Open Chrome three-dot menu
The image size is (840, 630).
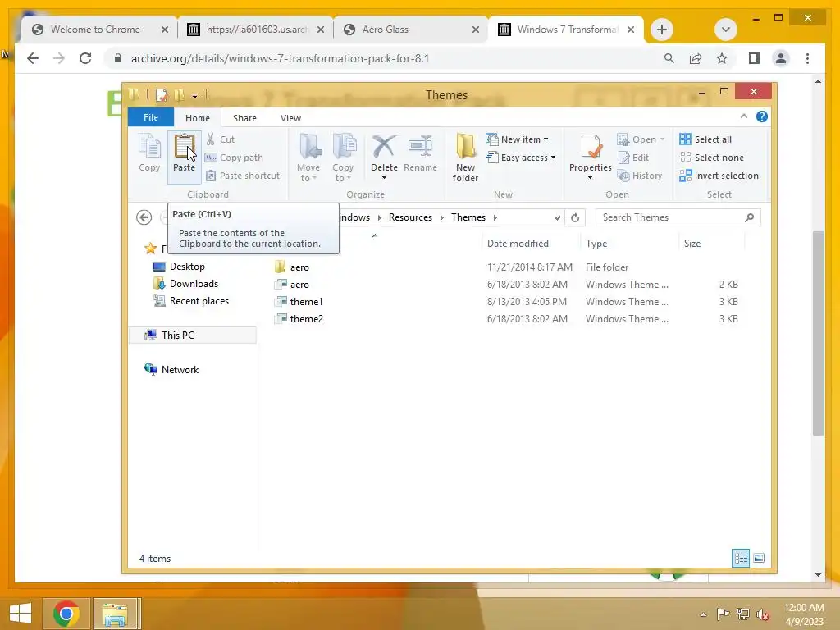click(807, 58)
